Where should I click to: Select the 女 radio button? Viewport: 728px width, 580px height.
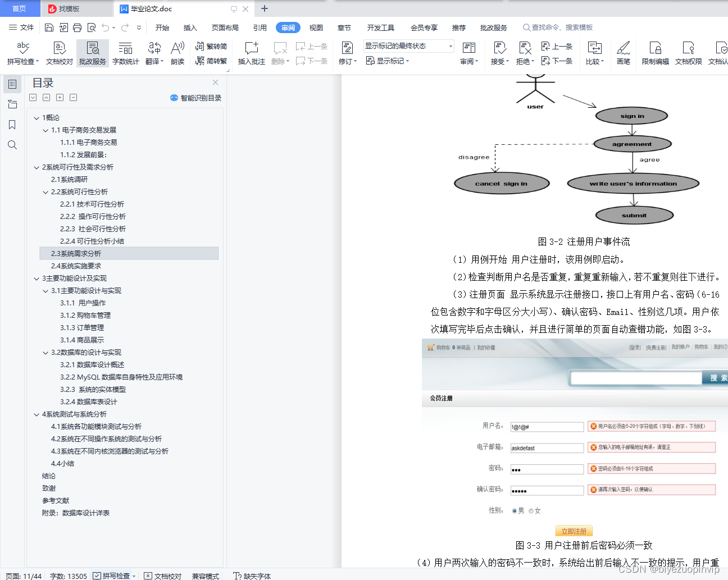tap(531, 511)
